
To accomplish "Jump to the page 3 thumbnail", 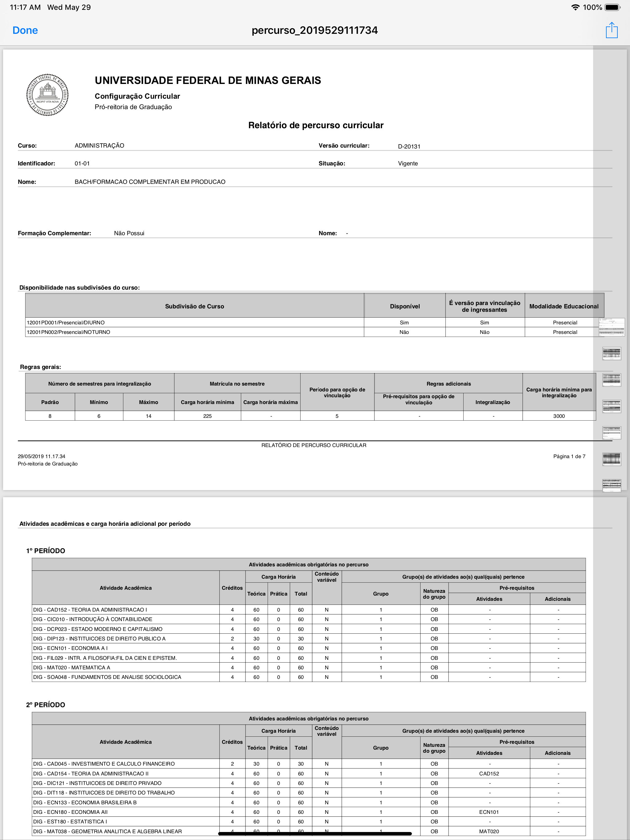I will pyautogui.click(x=611, y=380).
